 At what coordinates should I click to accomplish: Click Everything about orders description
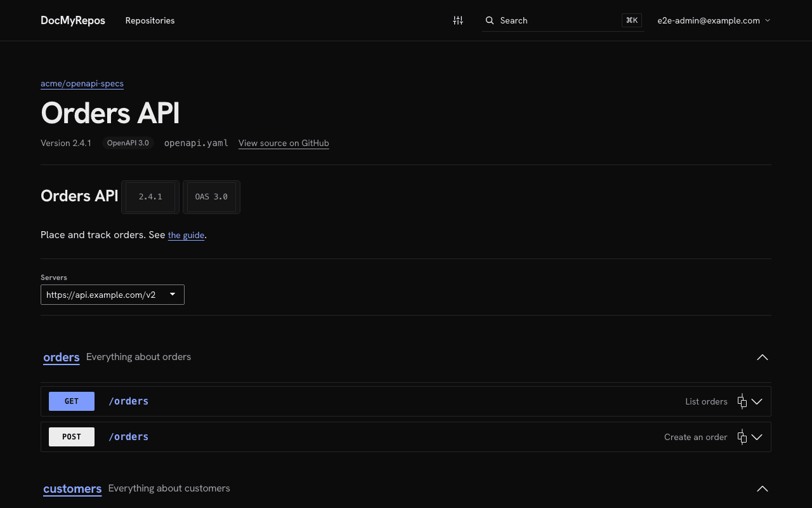(138, 357)
